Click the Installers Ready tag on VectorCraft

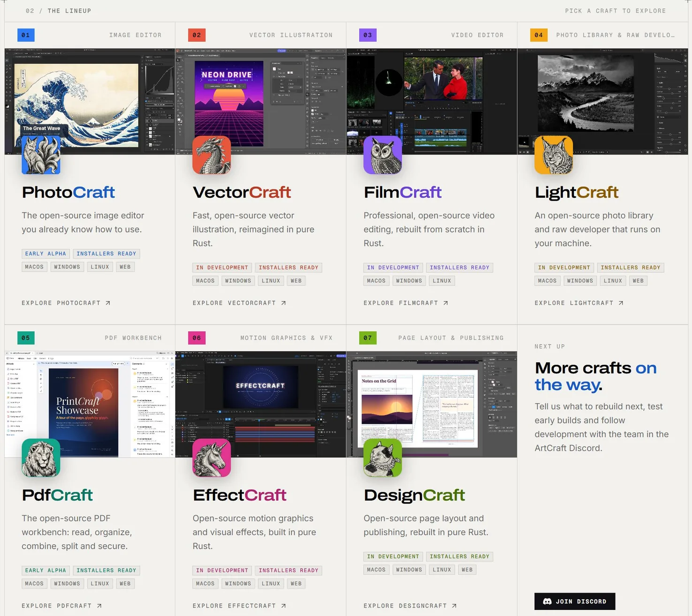click(289, 268)
